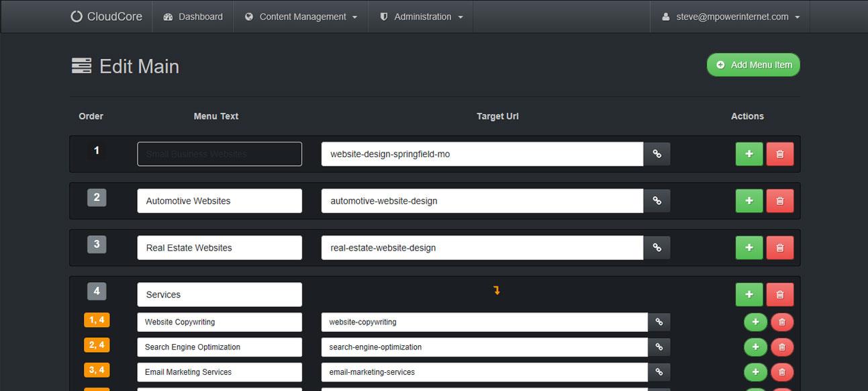Click into the Small Business Websites field

[220, 154]
